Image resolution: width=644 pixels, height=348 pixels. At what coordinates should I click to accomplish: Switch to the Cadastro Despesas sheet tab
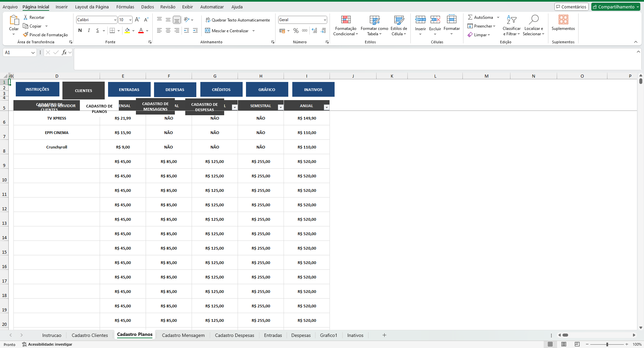(x=234, y=335)
